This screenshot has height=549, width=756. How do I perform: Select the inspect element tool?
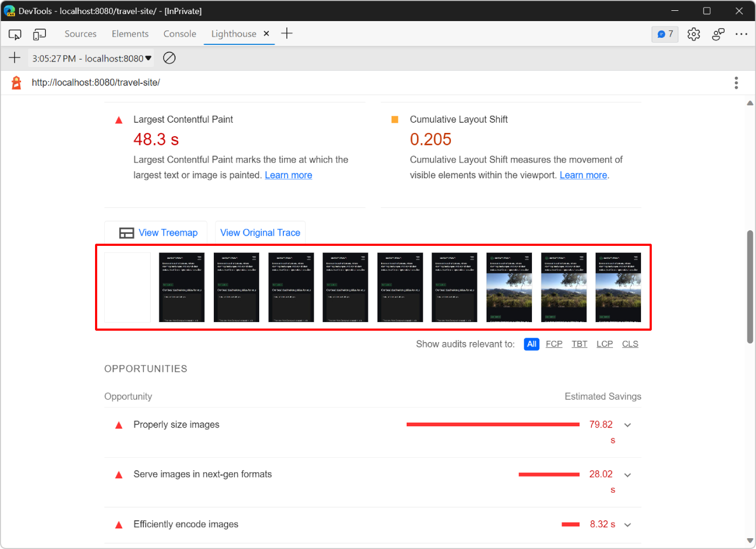[x=15, y=34]
